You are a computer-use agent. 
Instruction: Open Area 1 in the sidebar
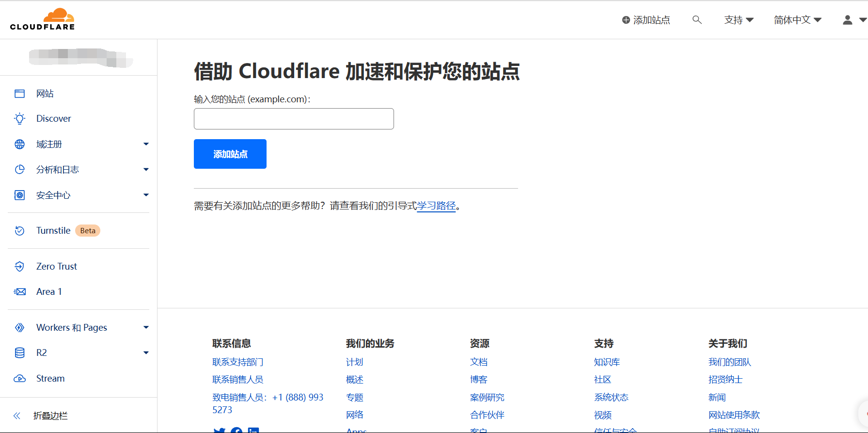coord(49,291)
